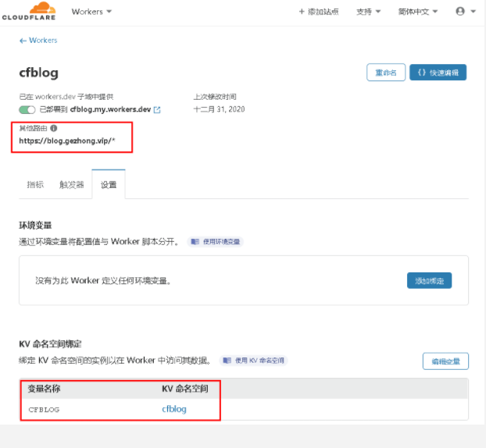Select the 设置 tab

pyautogui.click(x=109, y=185)
